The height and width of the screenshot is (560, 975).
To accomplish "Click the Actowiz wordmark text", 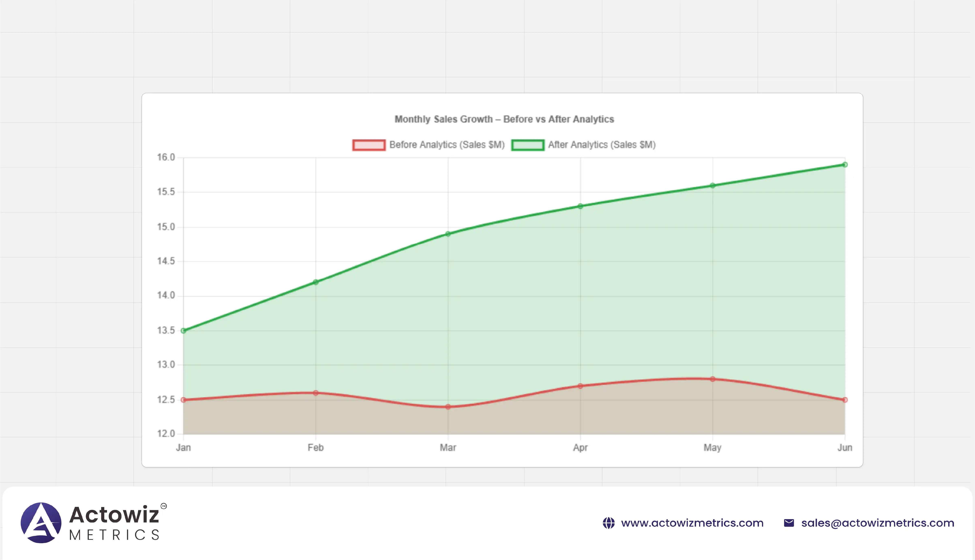I will tap(114, 515).
